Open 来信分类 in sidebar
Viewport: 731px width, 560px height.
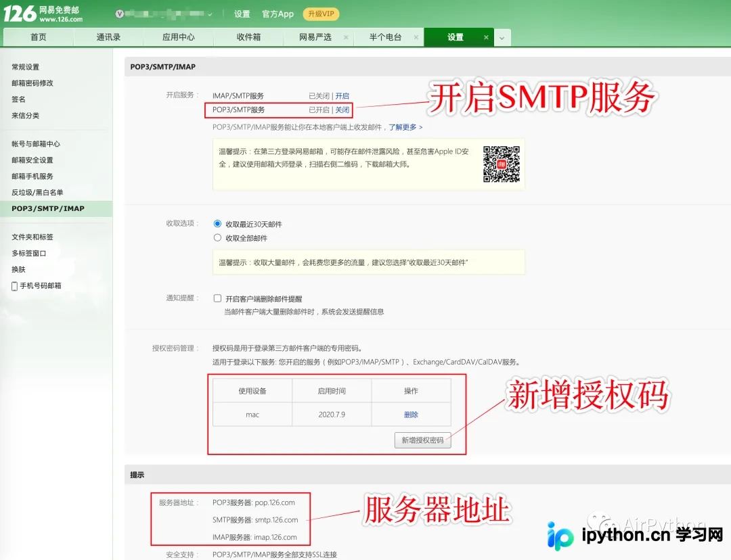tap(26, 116)
